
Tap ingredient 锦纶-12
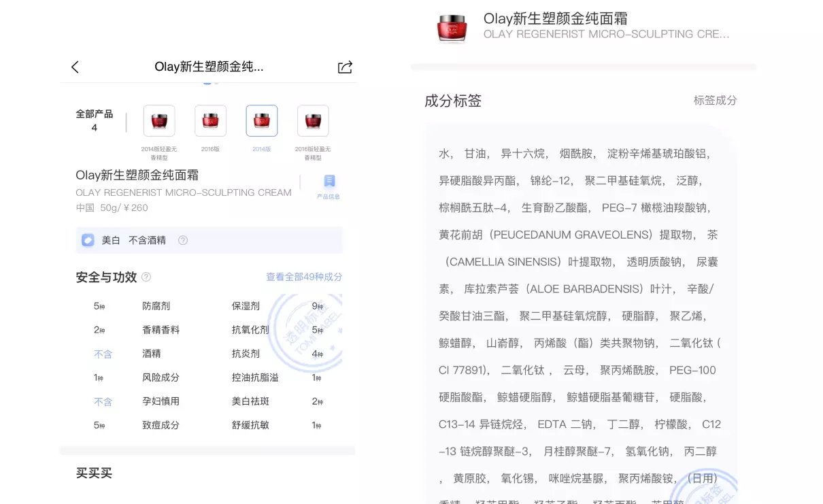(x=550, y=181)
